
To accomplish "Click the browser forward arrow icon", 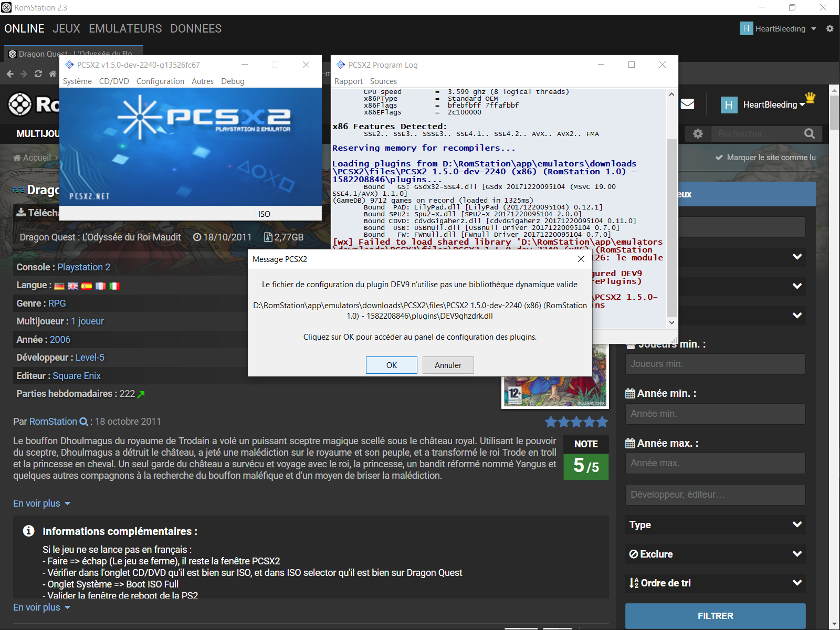I will (x=24, y=74).
